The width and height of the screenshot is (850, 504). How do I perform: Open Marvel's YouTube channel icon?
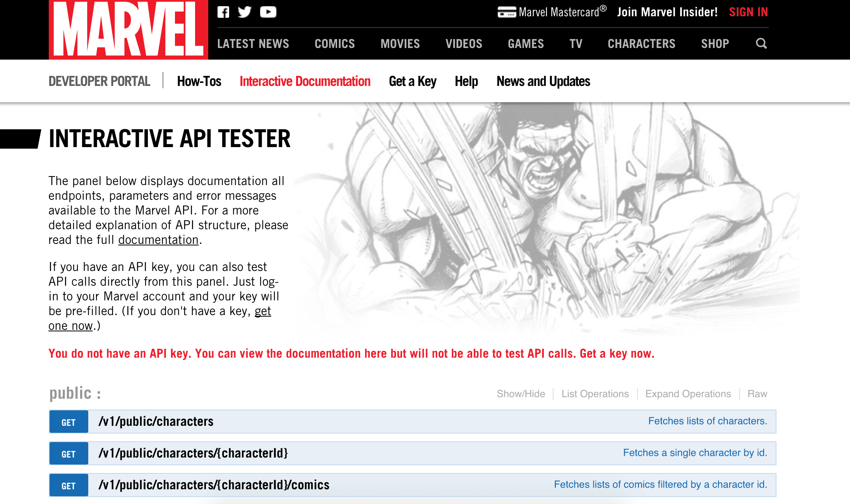(268, 12)
